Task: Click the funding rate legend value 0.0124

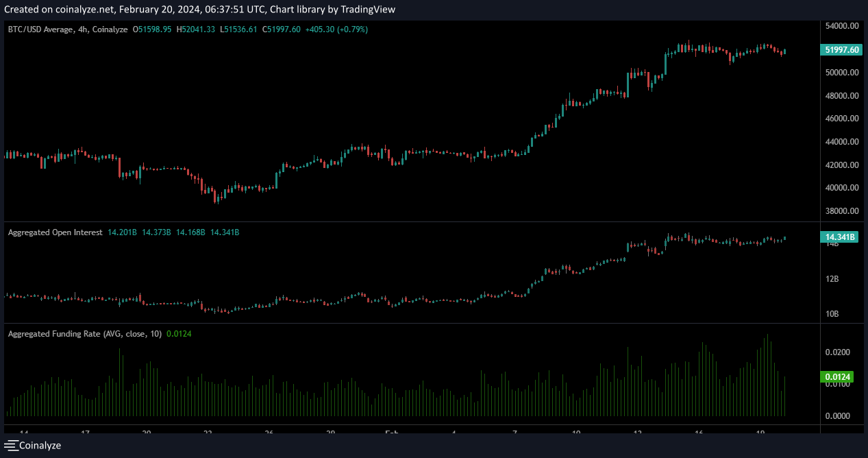Action: pos(179,334)
